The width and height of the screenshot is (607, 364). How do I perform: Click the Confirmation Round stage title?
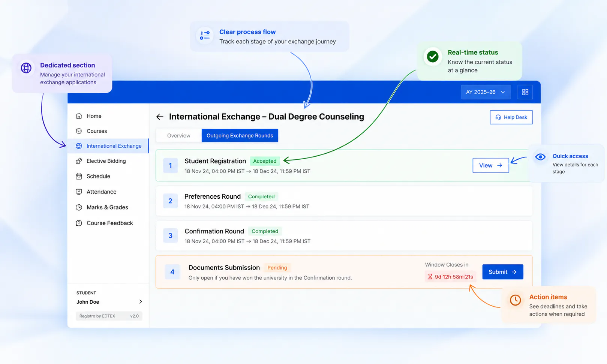pyautogui.click(x=214, y=231)
